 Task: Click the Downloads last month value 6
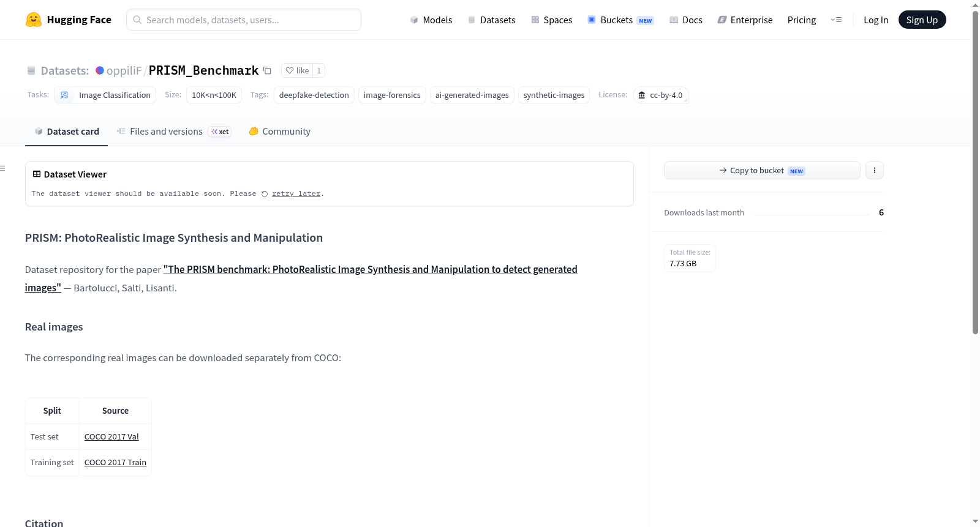[x=881, y=212]
